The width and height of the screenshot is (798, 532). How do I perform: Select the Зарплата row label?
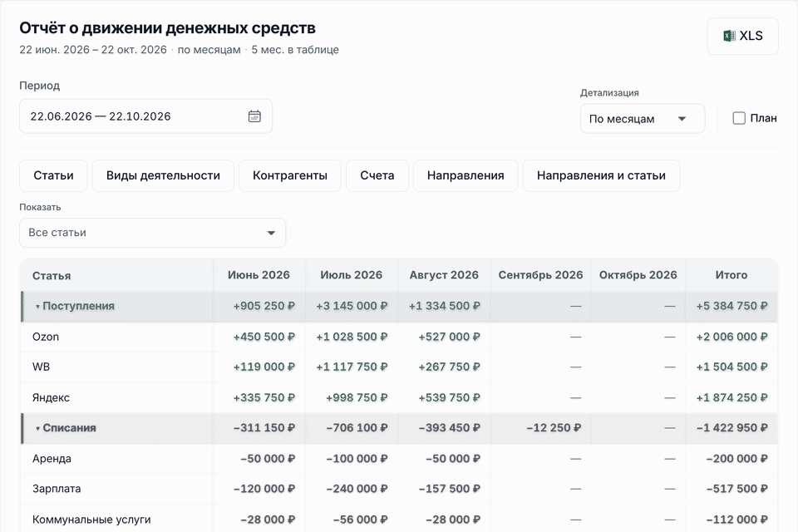point(57,489)
